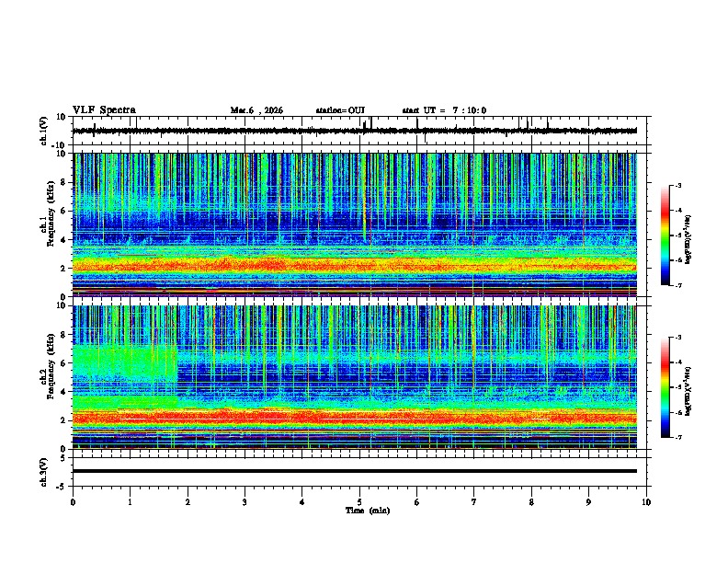Click the ch.2 "Frequency (kHz)" axis label
The width and height of the screenshot is (728, 563).
pyautogui.click(x=51, y=365)
